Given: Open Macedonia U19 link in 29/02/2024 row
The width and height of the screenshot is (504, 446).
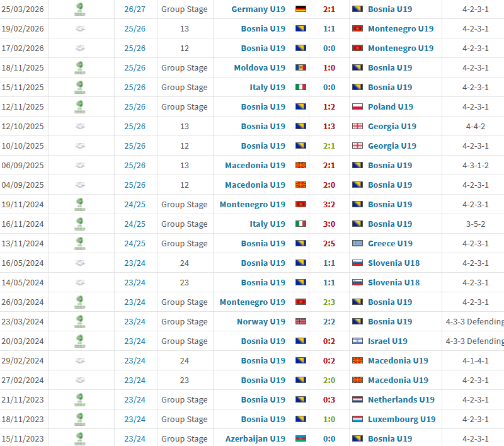Looking at the screenshot, I should [x=398, y=361].
